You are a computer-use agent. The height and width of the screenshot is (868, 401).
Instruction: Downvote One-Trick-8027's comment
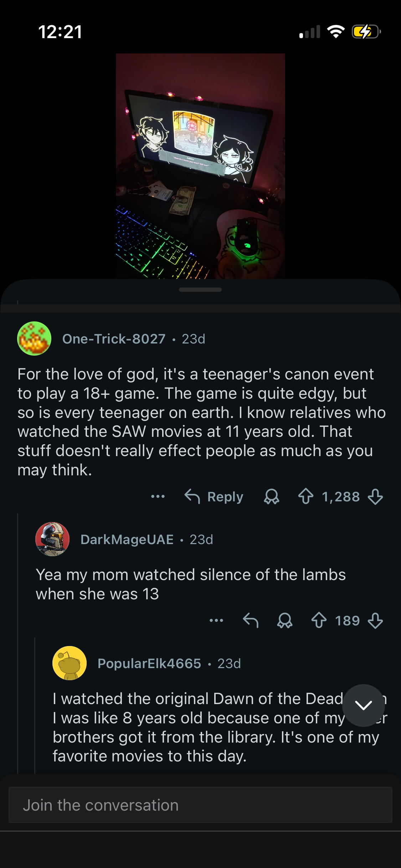tap(375, 496)
